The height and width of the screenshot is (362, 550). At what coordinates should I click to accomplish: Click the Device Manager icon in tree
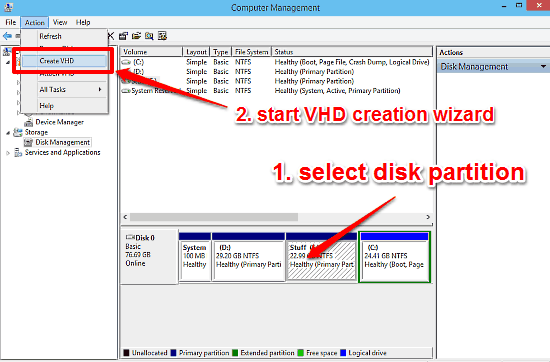coord(28,122)
